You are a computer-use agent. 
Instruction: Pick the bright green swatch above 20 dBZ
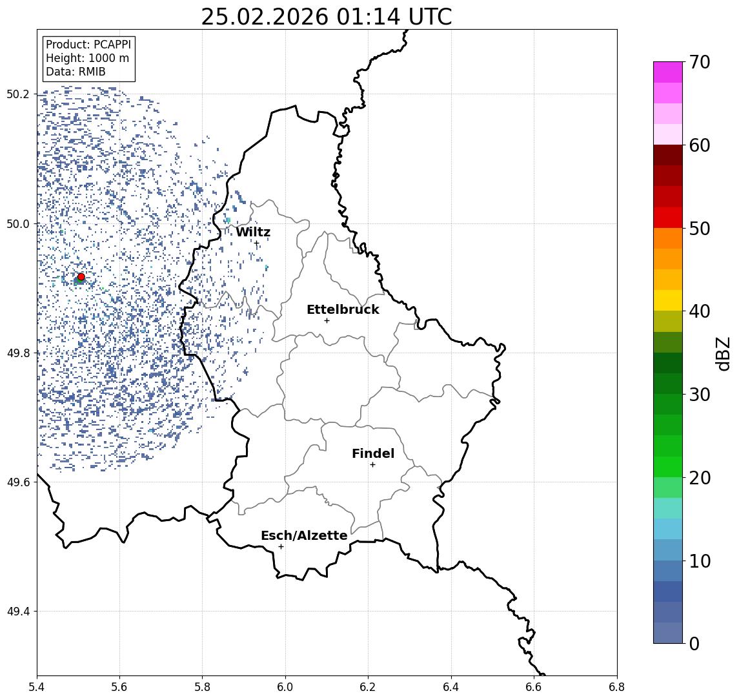pyautogui.click(x=668, y=466)
